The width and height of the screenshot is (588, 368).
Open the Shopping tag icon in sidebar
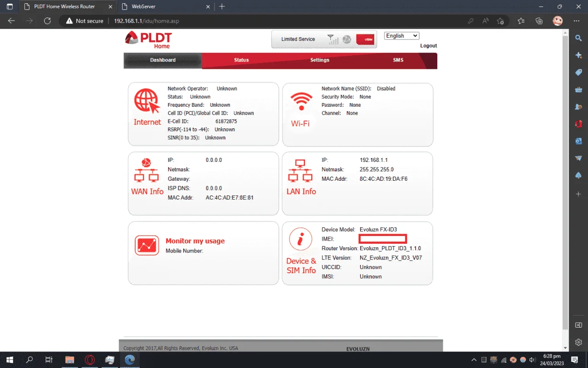tap(579, 72)
